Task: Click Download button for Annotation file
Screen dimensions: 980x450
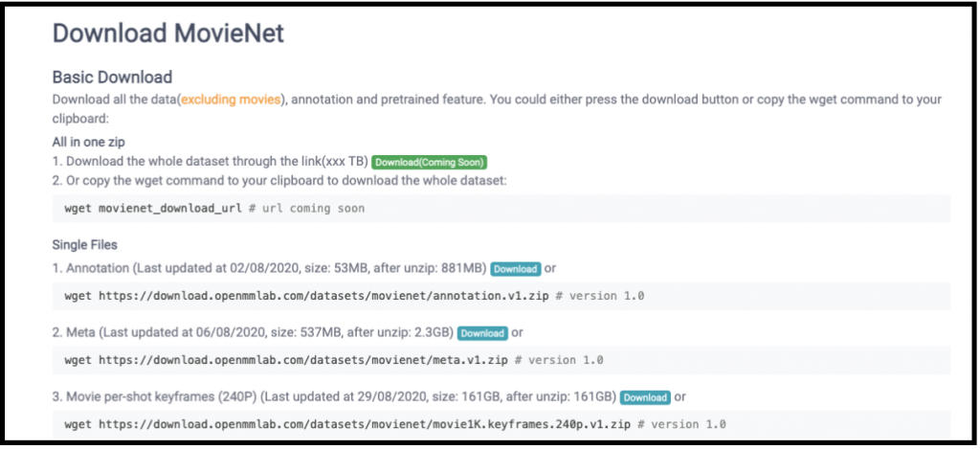Action: [x=516, y=269]
